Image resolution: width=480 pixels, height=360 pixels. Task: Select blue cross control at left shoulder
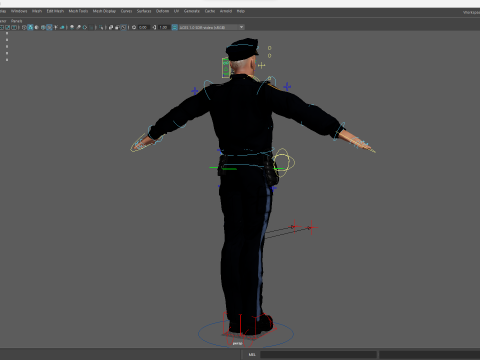click(x=195, y=90)
